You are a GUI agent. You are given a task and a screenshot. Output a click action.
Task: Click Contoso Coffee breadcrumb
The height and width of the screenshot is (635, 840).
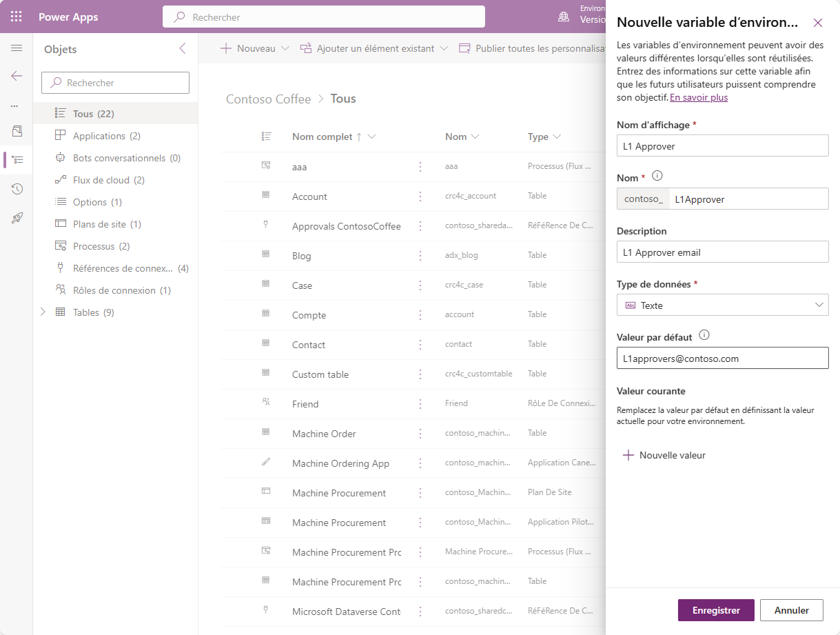pos(269,99)
